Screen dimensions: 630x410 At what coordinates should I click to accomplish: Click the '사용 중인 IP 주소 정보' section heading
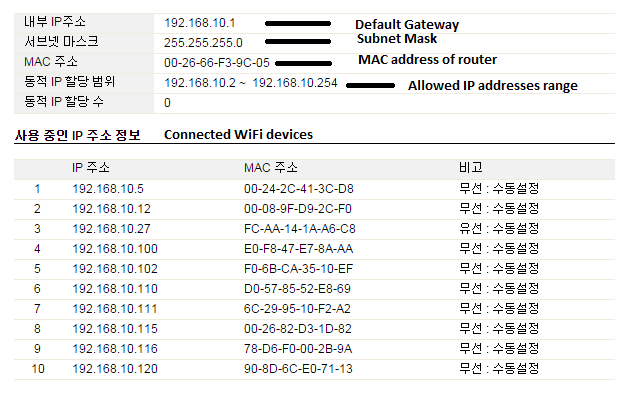click(x=78, y=134)
